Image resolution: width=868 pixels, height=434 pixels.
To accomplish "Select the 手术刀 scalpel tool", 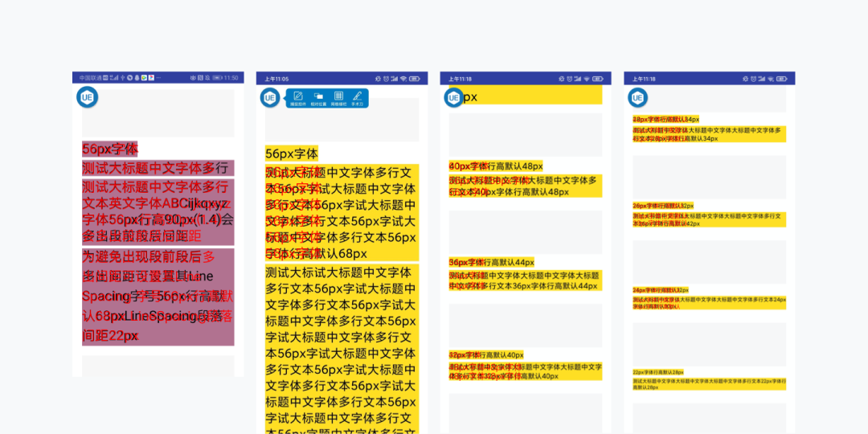I will coord(357,99).
